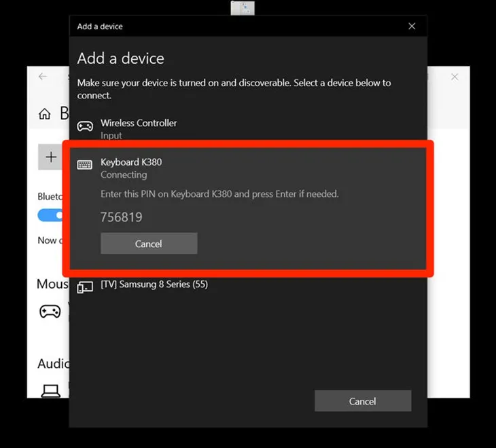The height and width of the screenshot is (448, 496).
Task: Close the background Settings window
Action: (455, 77)
